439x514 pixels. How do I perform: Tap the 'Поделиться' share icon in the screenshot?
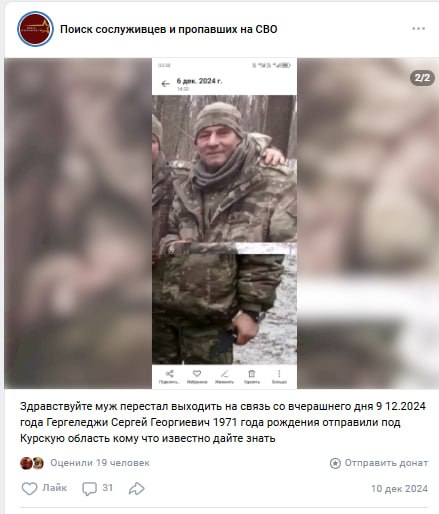click(x=169, y=377)
